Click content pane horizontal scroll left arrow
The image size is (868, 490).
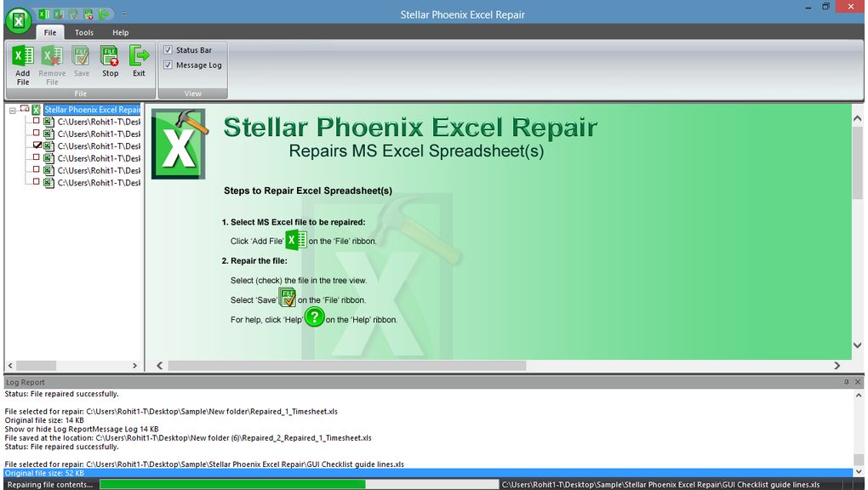[159, 366]
